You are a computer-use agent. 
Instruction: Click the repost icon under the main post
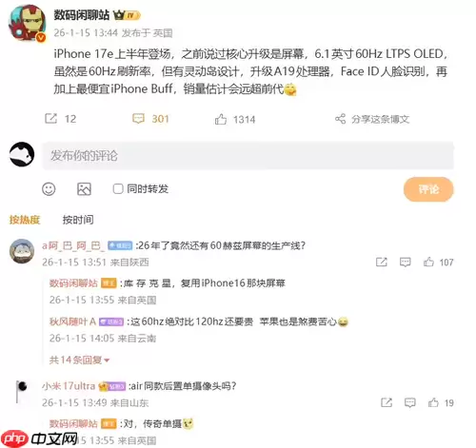click(x=50, y=119)
